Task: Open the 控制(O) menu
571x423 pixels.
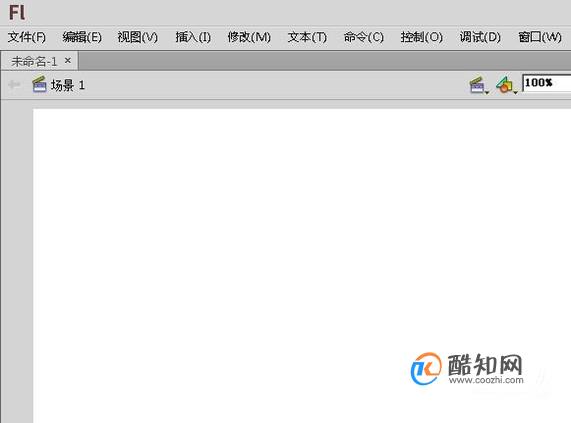Action: tap(421, 37)
